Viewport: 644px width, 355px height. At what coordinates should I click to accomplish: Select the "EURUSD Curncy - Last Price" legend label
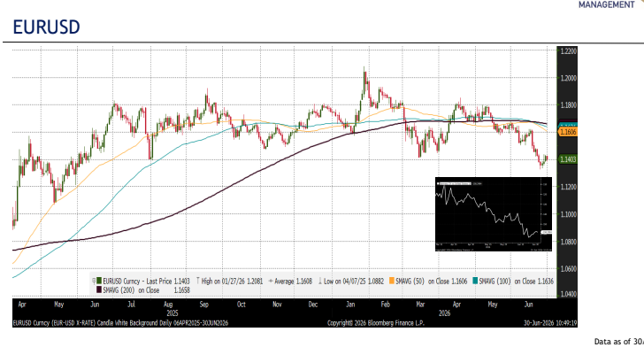[x=137, y=281]
